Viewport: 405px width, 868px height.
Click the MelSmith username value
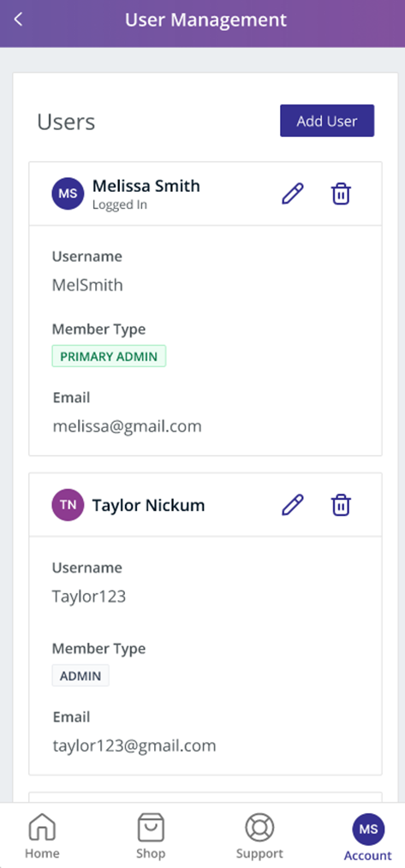87,285
